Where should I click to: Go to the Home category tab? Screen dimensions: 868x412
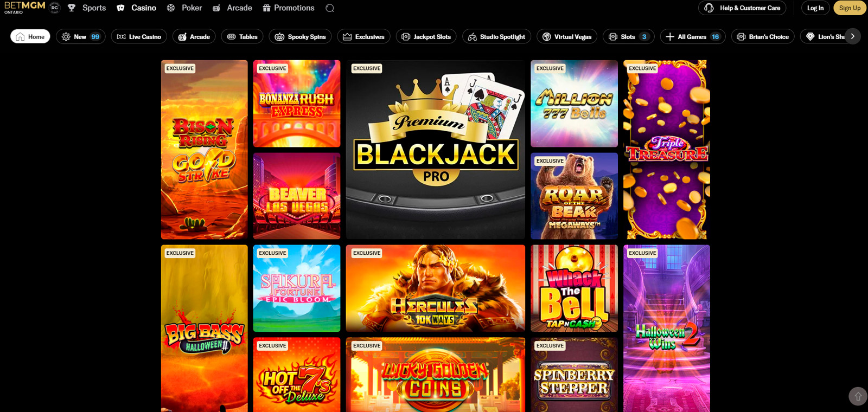(30, 36)
